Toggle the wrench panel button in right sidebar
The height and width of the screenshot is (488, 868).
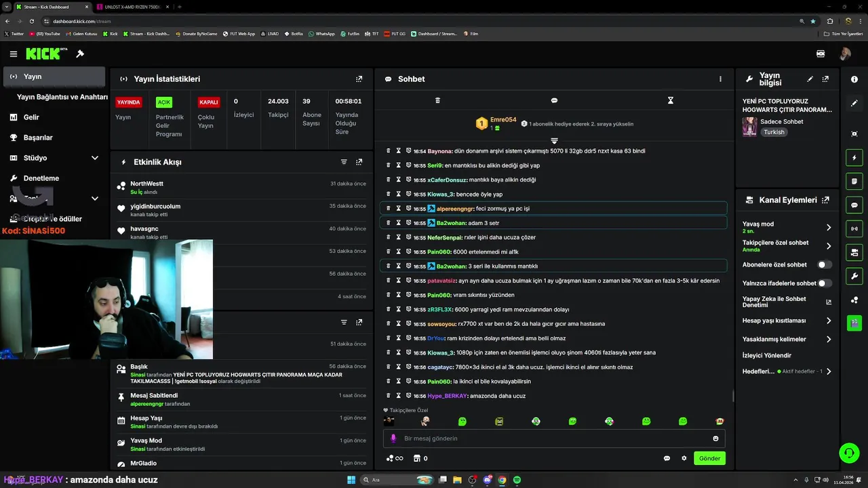coord(854,276)
